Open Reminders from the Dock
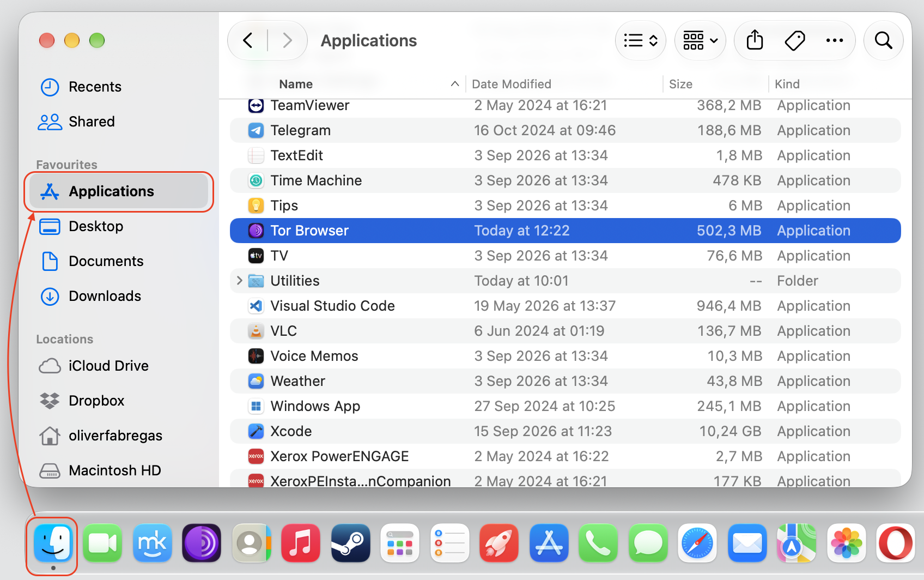 point(450,543)
